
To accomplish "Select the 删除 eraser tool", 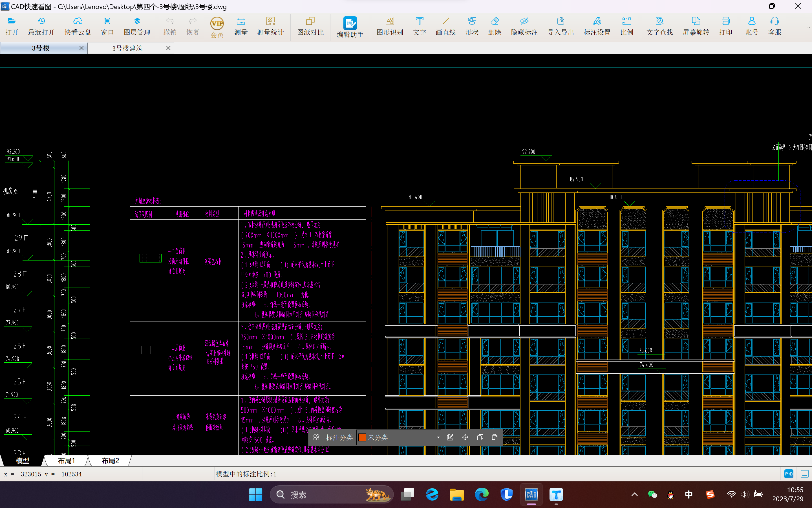I will coord(495,26).
